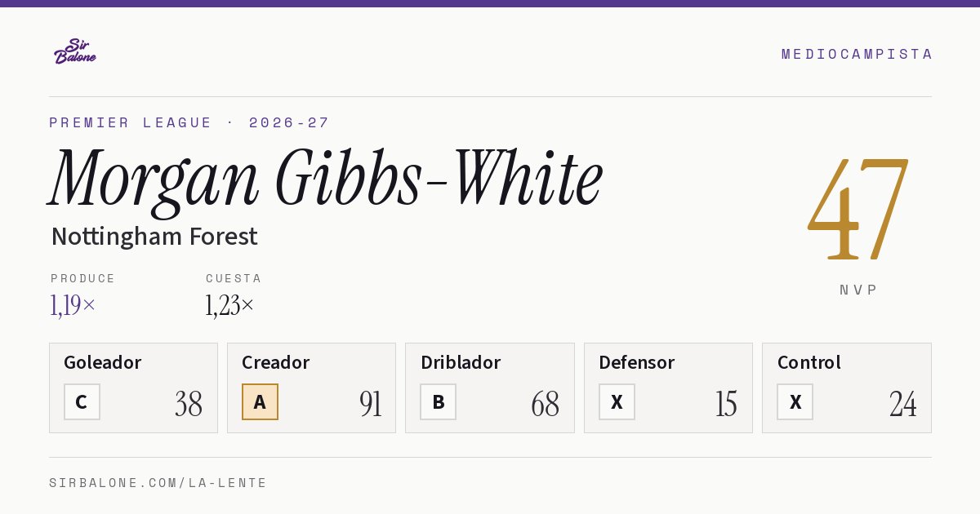Click the Control score 24

click(902, 404)
